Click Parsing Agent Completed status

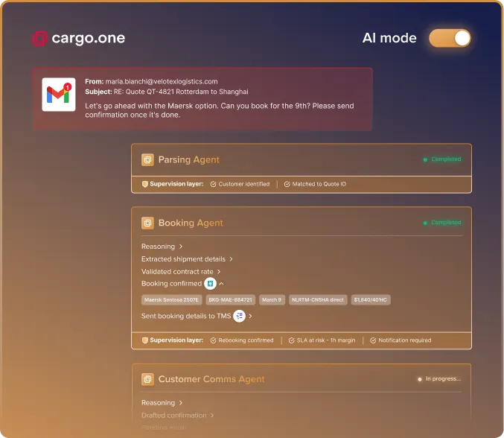coord(442,159)
